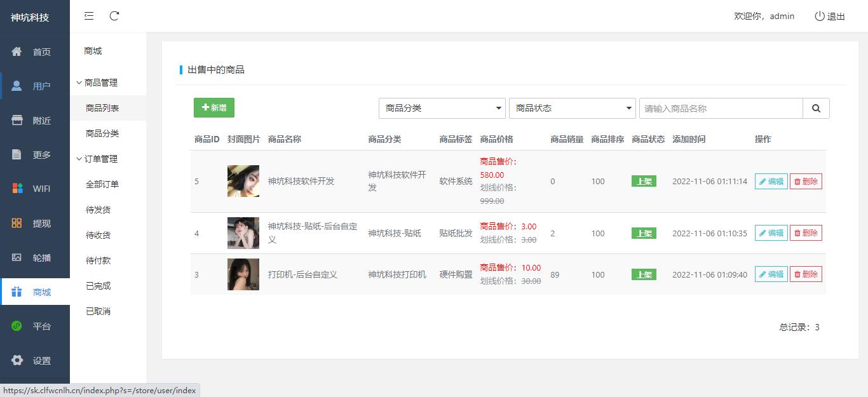This screenshot has height=397, width=868.
Task: Select the 商城 mall icon in sidebar
Action: 17,292
